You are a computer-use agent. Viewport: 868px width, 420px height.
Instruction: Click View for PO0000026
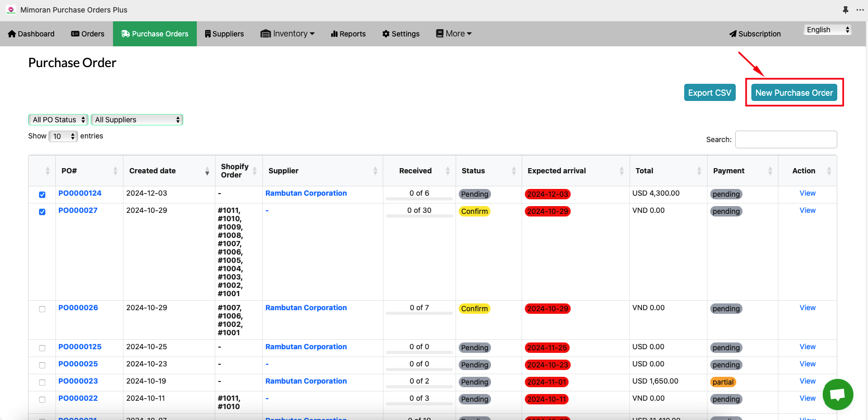(808, 308)
